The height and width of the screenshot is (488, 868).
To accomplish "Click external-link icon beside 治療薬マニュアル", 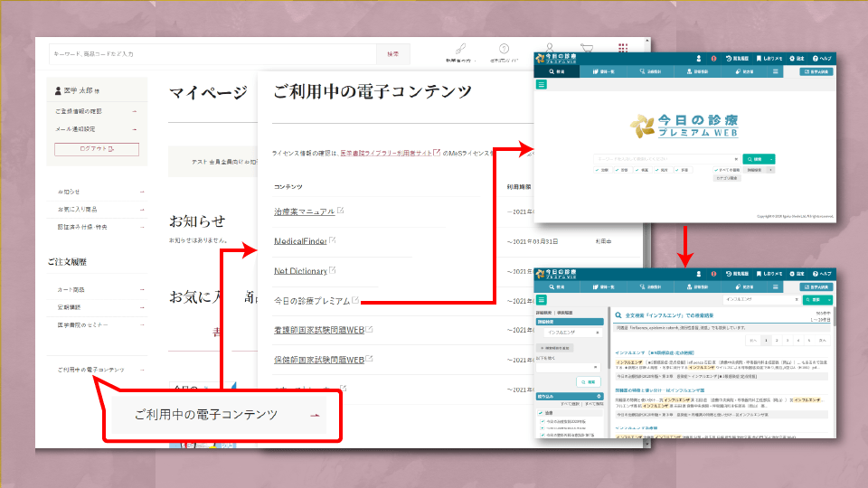I will (x=341, y=211).
